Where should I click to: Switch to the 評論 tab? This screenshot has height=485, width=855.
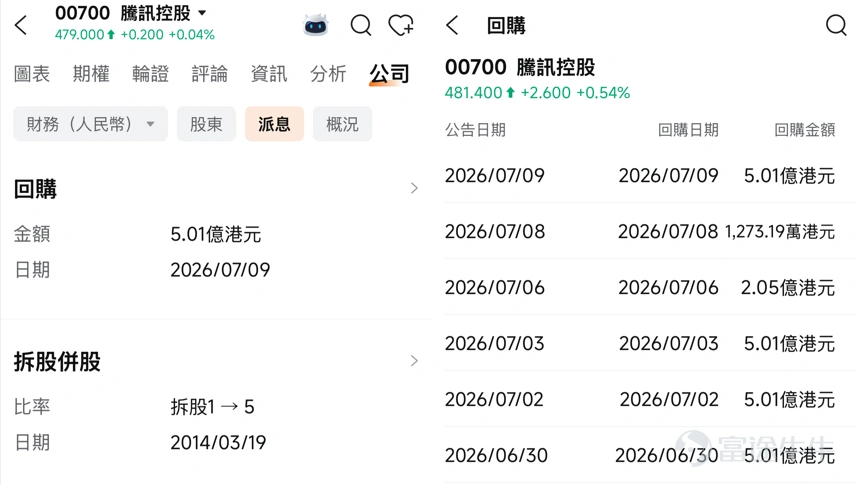click(209, 74)
